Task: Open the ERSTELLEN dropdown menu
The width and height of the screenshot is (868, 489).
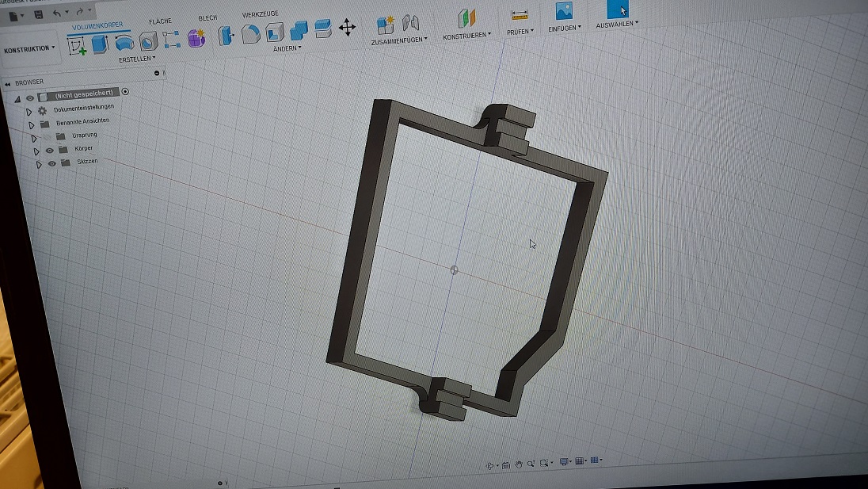Action: [x=137, y=59]
